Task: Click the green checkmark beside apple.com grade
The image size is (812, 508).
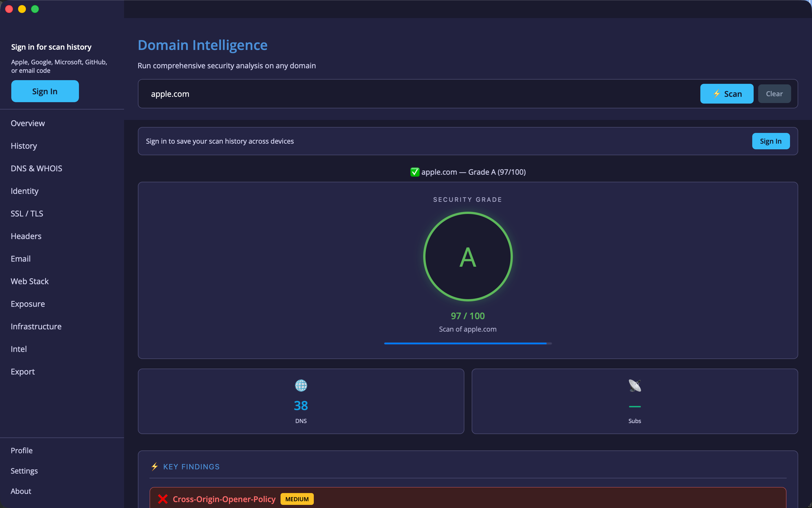Action: [x=415, y=172]
